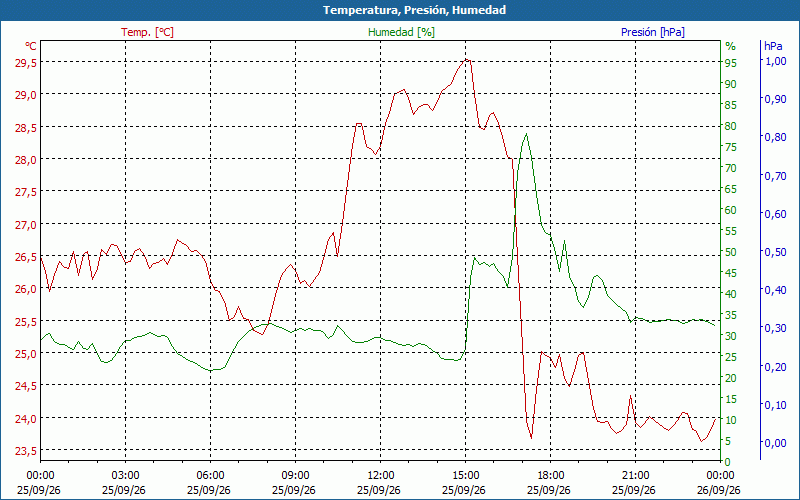Click pressure axis value '0,70'

click(776, 176)
